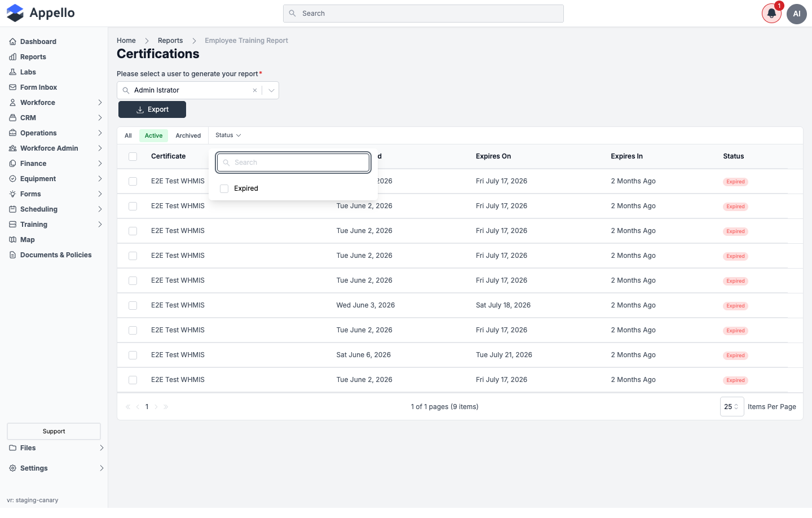
Task: Toggle the select-all checkbox in table header
Action: (x=133, y=156)
